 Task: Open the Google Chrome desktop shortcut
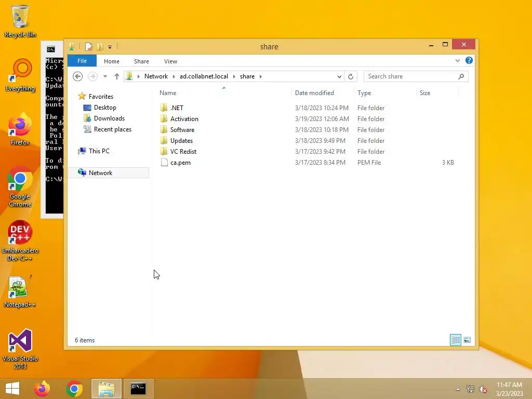[20, 187]
